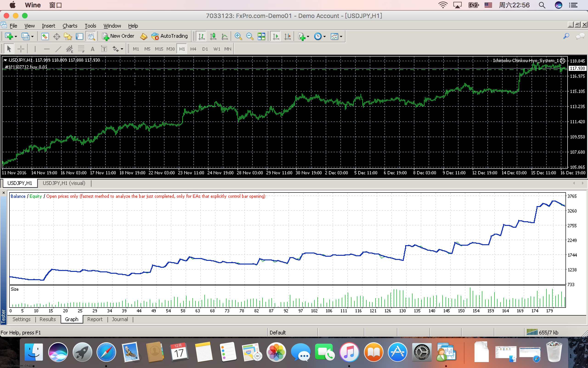Viewport: 588px width, 368px height.
Task: Zoom out on the chart
Action: 249,36
